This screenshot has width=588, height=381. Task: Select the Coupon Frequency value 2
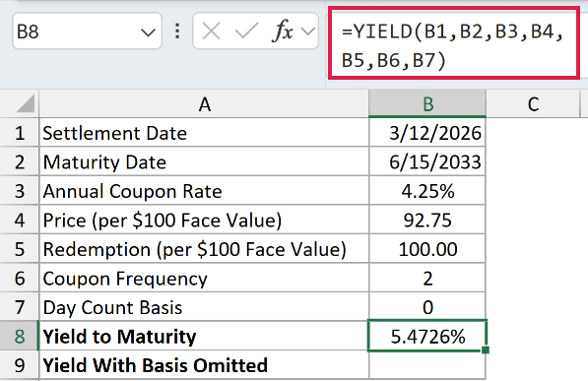[x=427, y=279]
